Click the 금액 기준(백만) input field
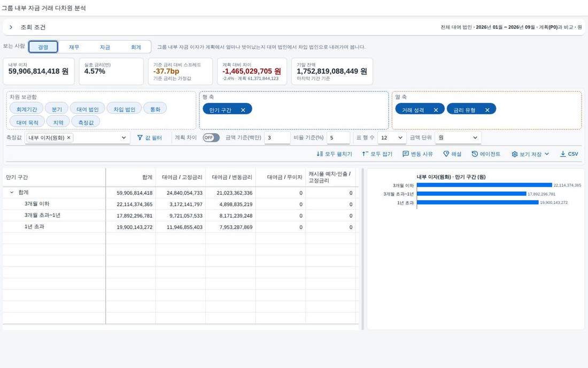The width and height of the screenshot is (588, 368). tap(277, 137)
